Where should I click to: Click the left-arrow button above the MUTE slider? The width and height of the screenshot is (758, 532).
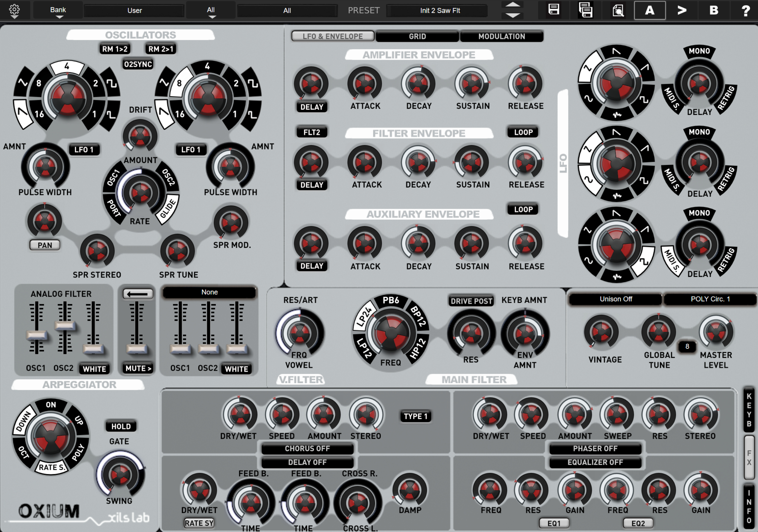(138, 294)
